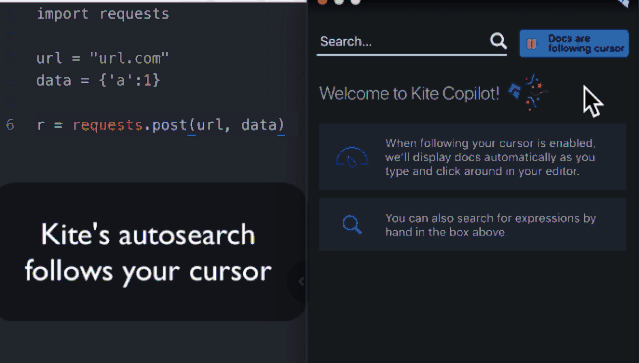Click the url = "url.com" line
The width and height of the screenshot is (639, 363).
click(x=102, y=58)
